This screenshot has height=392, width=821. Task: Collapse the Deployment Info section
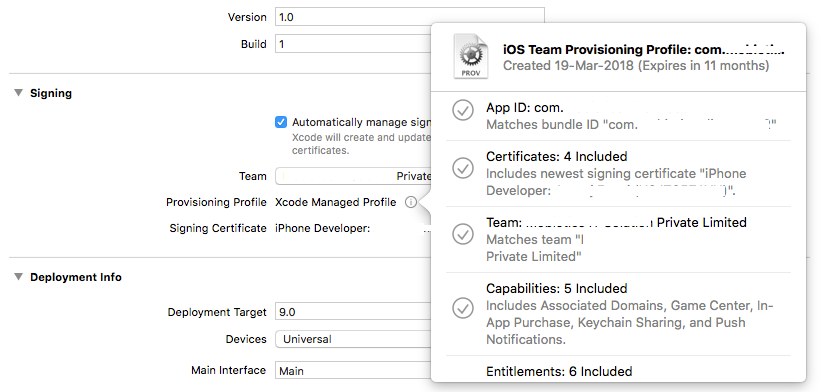pyautogui.click(x=19, y=277)
